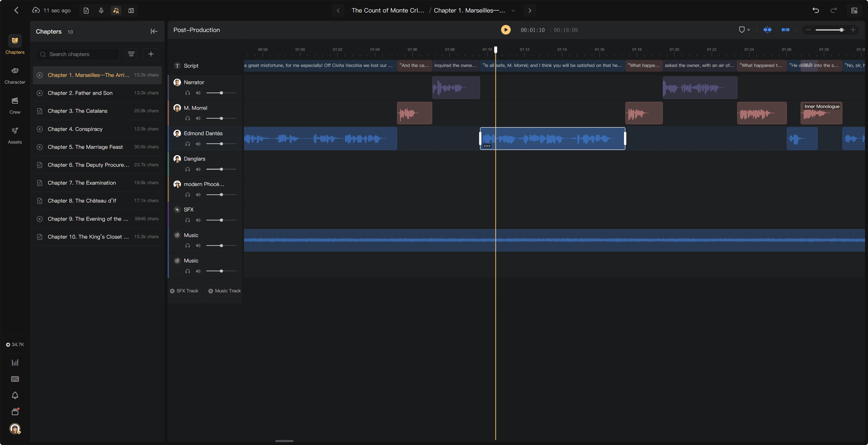Open options dots on selected Dantès clip
Viewport: 868px width, 445px height.
click(x=487, y=146)
